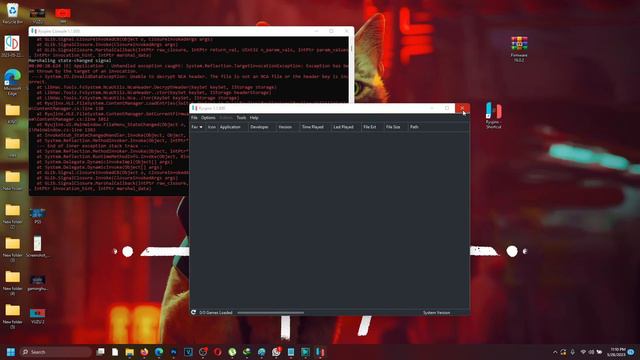The height and width of the screenshot is (360, 640).
Task: Maximize the Ryujinx Console window
Action: (331, 31)
